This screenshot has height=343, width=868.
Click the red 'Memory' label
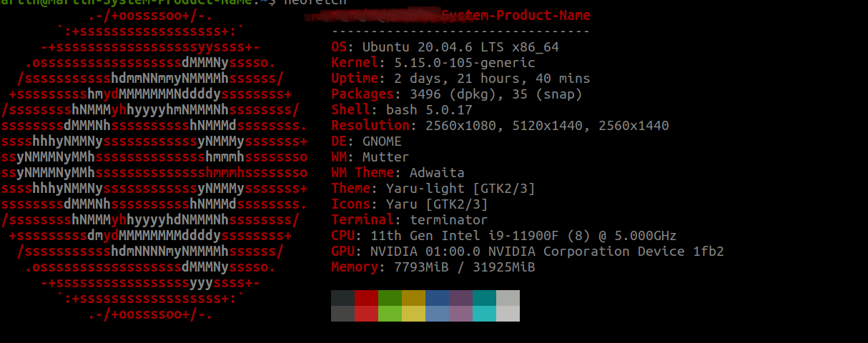(x=355, y=267)
